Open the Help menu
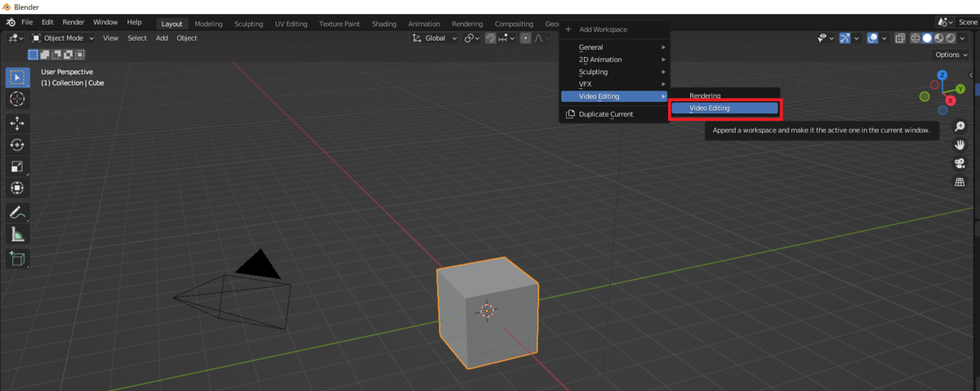 click(x=134, y=23)
